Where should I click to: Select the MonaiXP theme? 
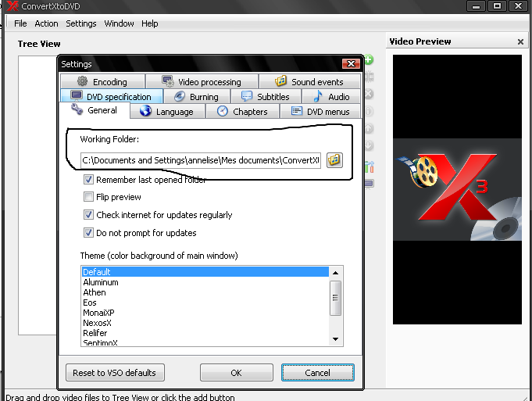point(205,313)
